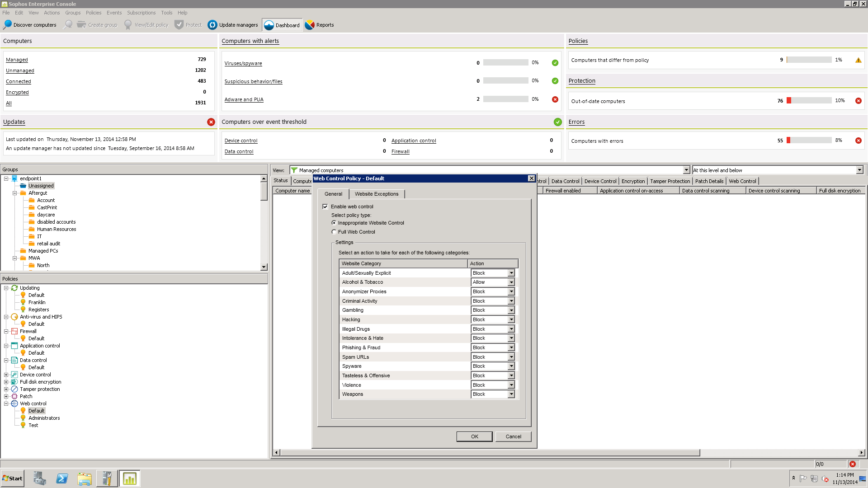Click the Computers with errors red icon
This screenshot has width=868, height=488.
(859, 141)
